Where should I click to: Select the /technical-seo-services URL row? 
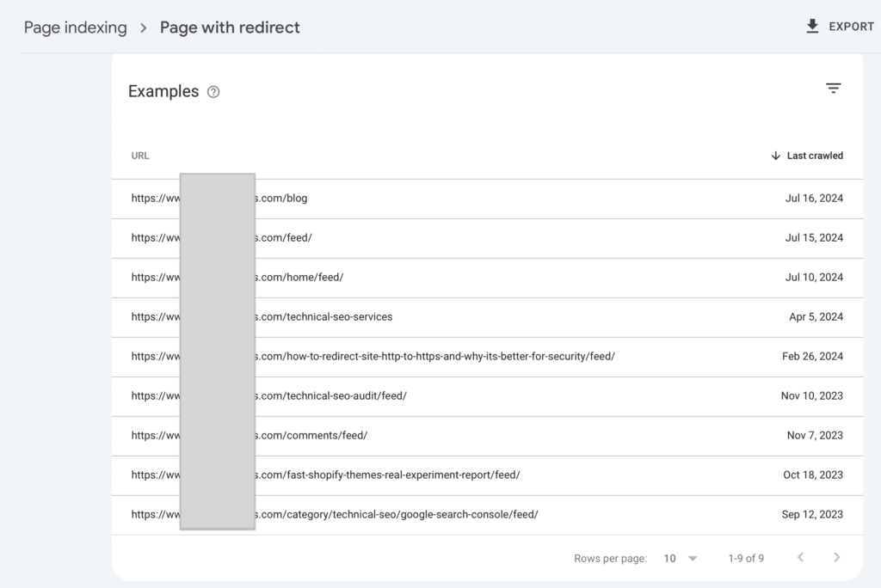(x=487, y=317)
